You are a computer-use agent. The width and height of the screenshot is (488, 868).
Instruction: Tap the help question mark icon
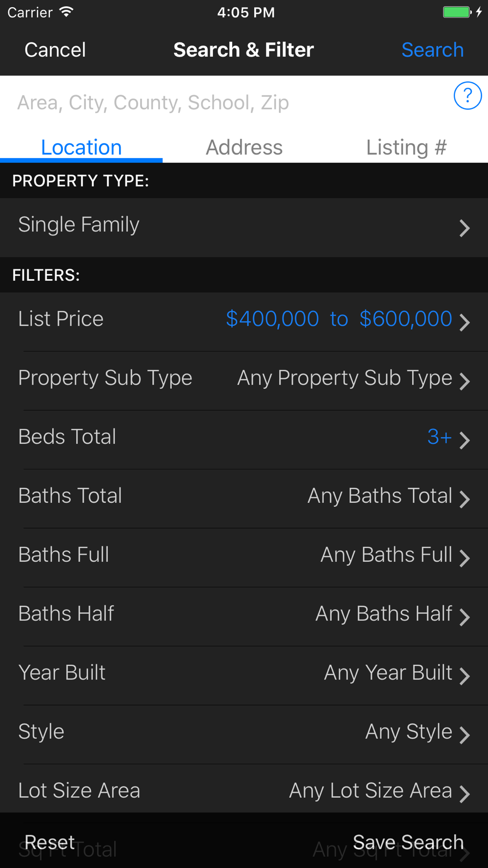click(468, 96)
